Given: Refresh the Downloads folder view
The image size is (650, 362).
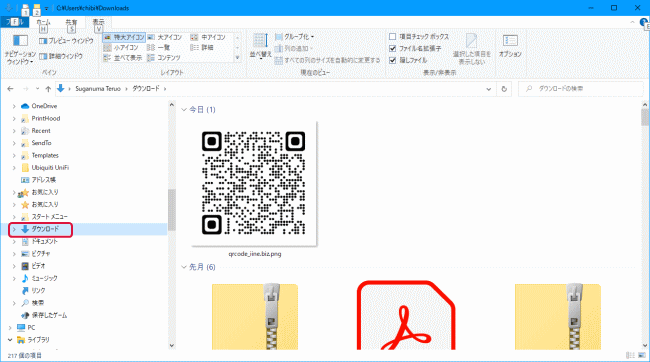Looking at the screenshot, I should pyautogui.click(x=504, y=89).
